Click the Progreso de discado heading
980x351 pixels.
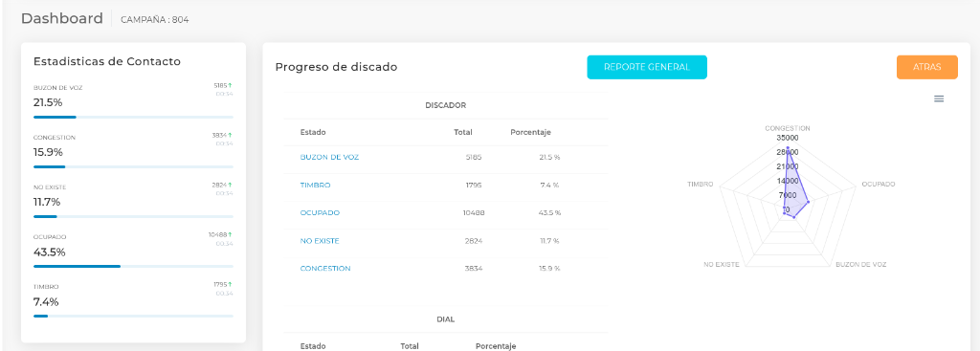(336, 67)
